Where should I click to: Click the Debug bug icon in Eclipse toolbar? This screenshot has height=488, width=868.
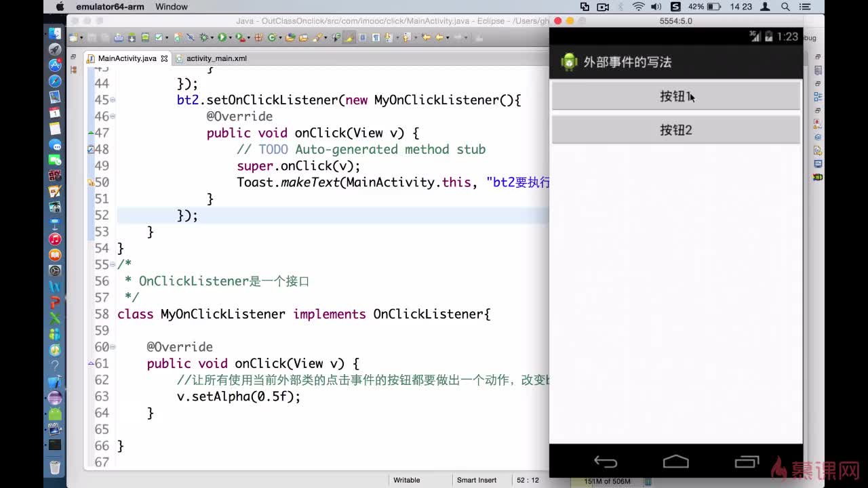(x=203, y=38)
